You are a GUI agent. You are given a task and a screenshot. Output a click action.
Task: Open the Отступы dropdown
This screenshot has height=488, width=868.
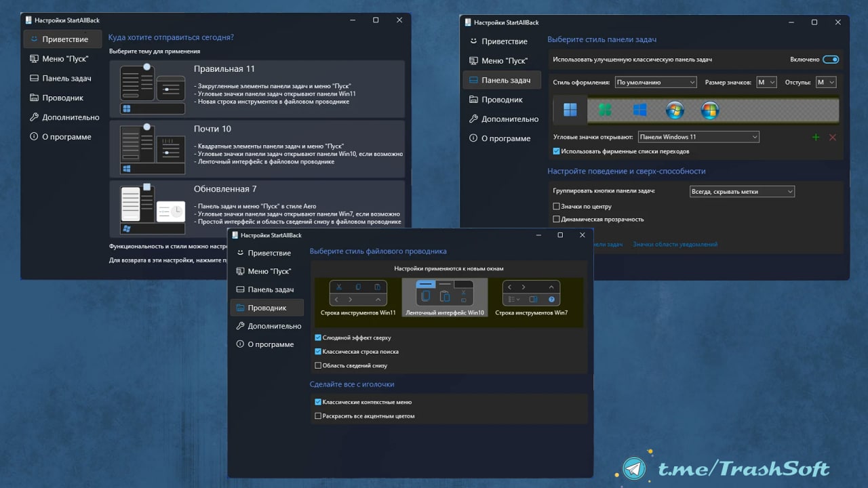[826, 82]
